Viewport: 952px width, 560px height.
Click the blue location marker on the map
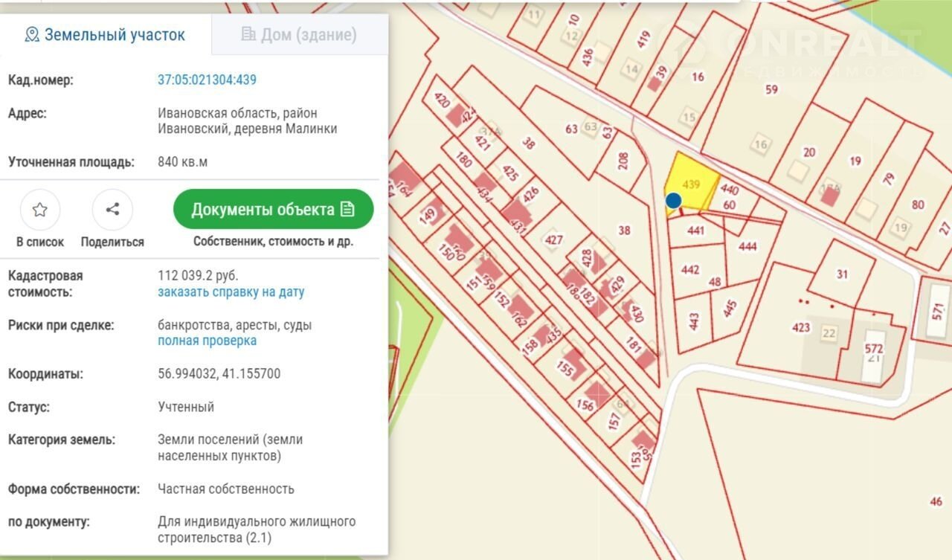(673, 200)
